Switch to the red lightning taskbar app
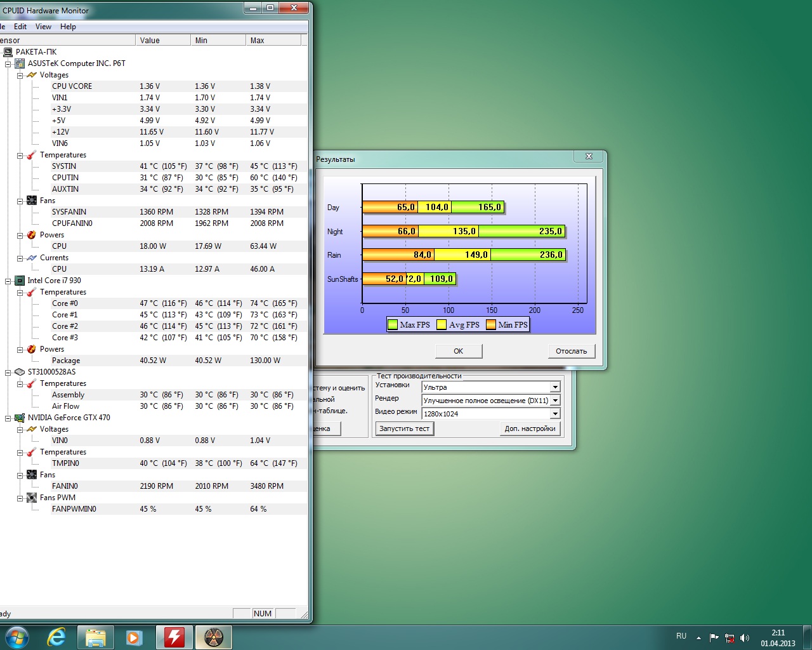The height and width of the screenshot is (650, 812). (174, 637)
